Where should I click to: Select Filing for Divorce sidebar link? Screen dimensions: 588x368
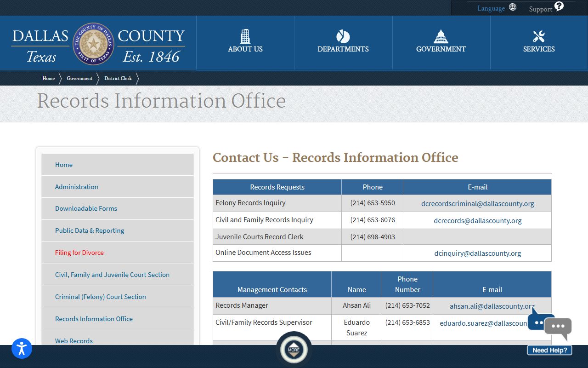pos(118,253)
